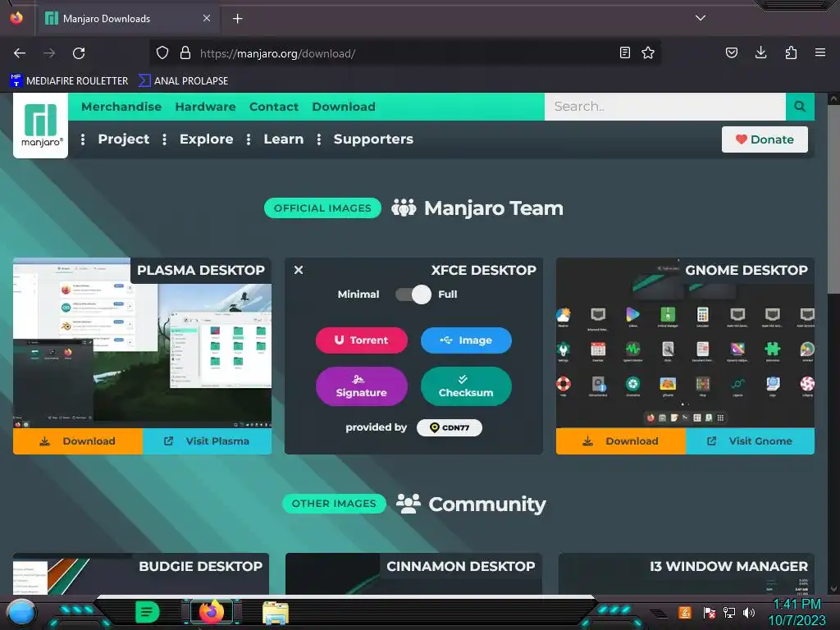Open the Contact menu item
The width and height of the screenshot is (840, 630).
pos(274,107)
